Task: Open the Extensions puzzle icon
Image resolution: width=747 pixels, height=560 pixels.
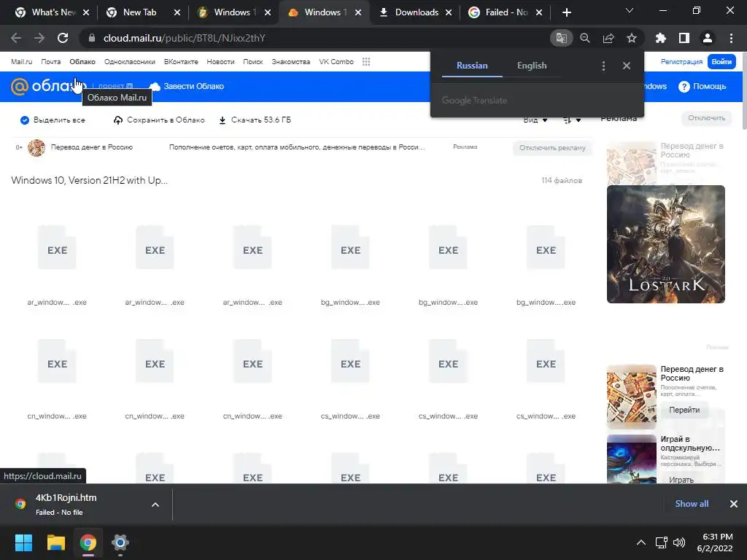Action: pyautogui.click(x=661, y=38)
